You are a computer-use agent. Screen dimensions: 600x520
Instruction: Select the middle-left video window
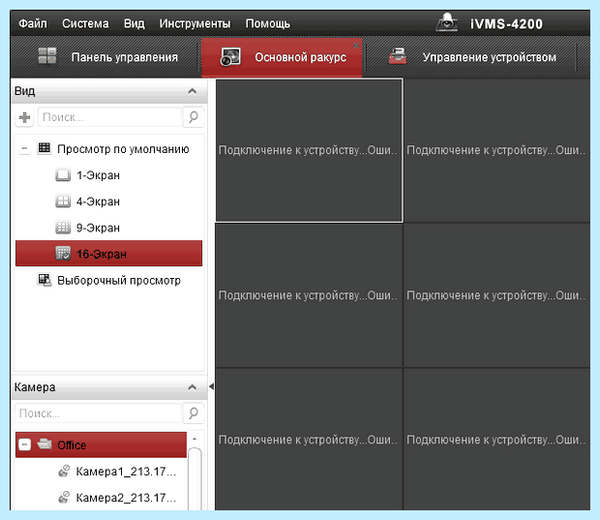coord(309,295)
